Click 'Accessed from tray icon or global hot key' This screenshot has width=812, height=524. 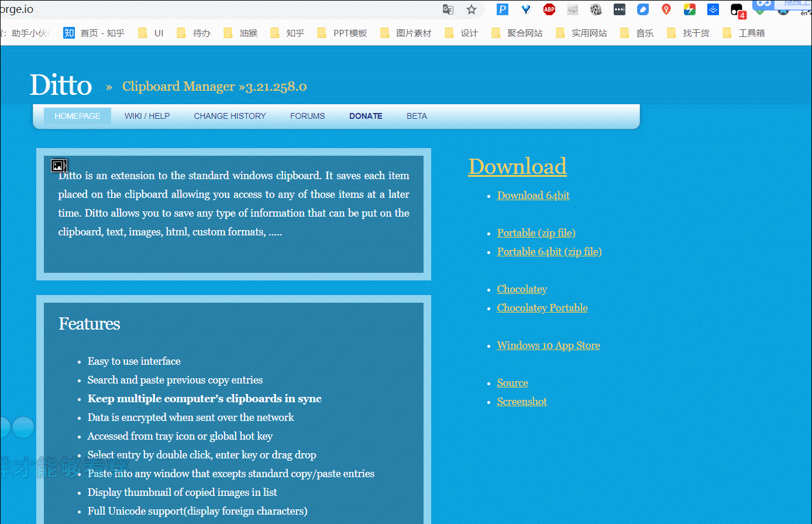(x=180, y=436)
